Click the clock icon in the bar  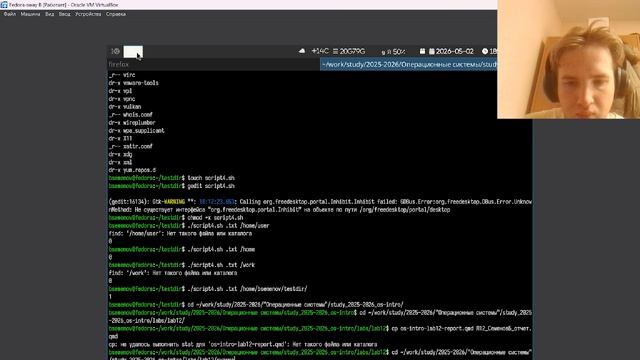tap(485, 51)
